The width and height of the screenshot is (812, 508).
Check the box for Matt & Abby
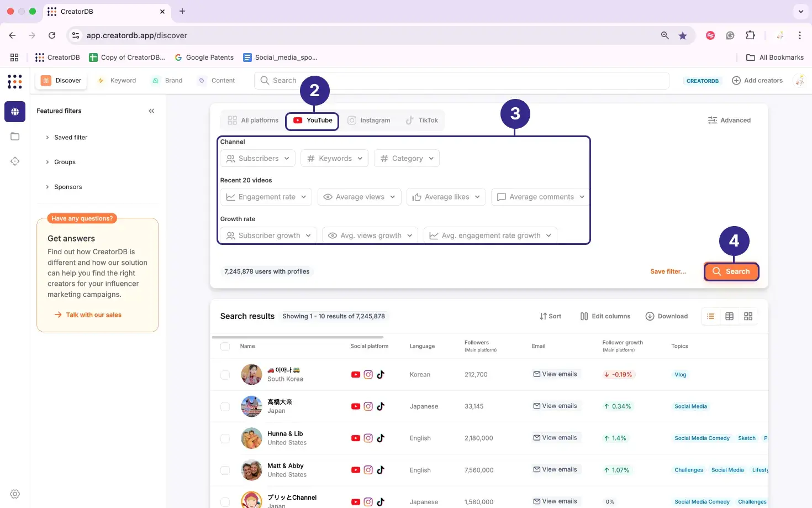[x=225, y=470]
